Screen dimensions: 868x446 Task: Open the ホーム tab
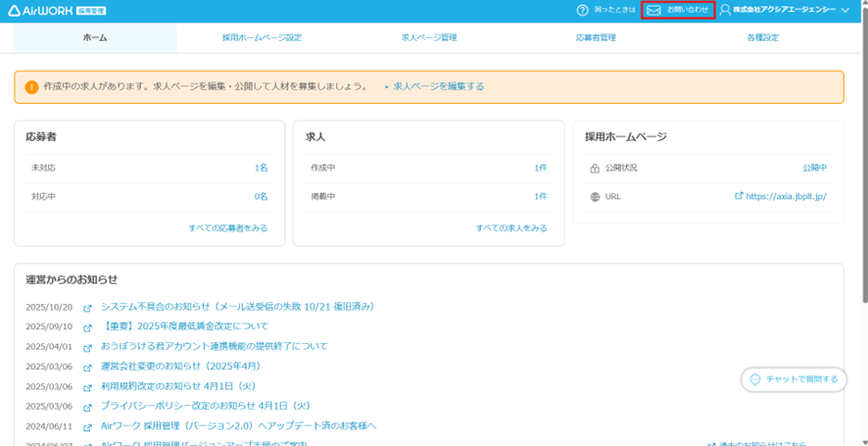coord(95,38)
